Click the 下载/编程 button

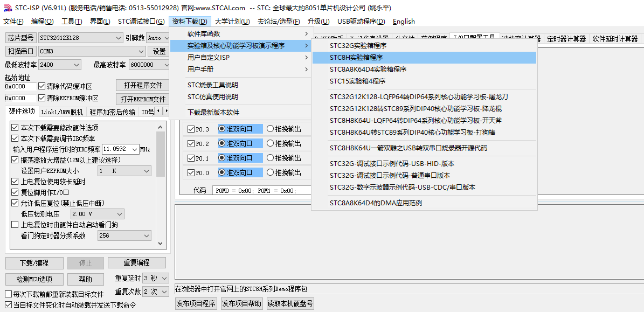coord(34,263)
